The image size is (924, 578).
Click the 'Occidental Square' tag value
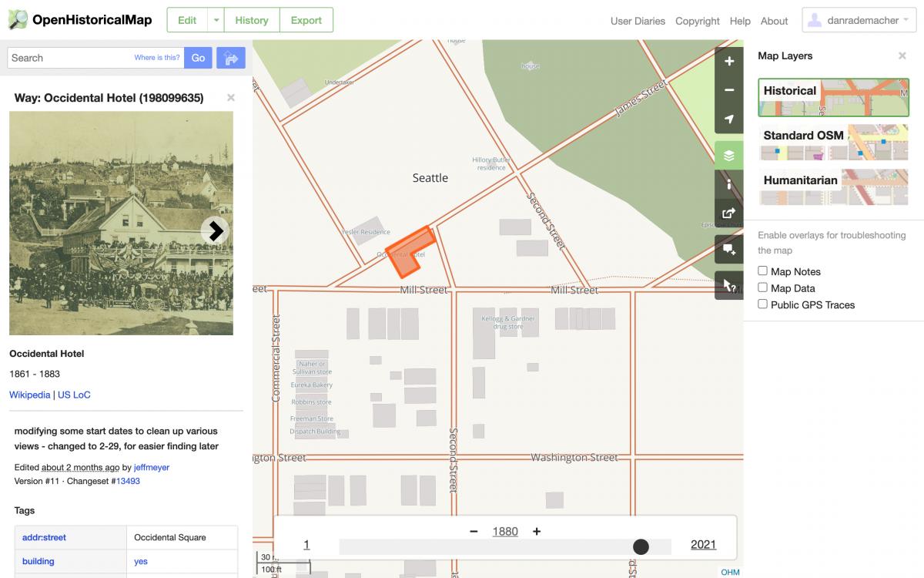tap(170, 537)
